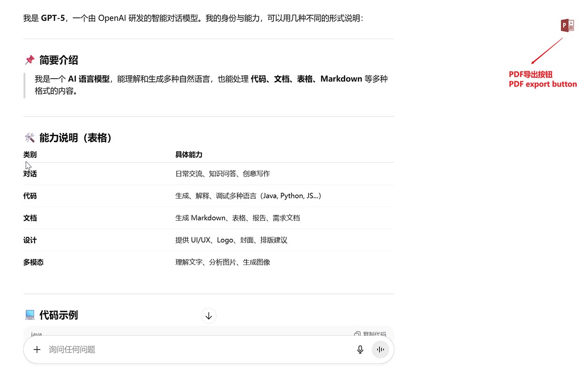Click the scroll-to-bottom arrow button
Viewport: 588px width, 368px height.
(x=209, y=316)
